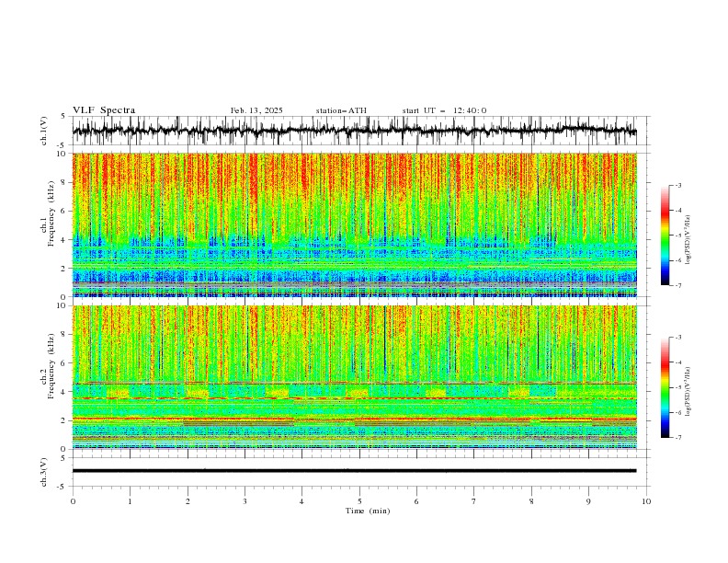Click the "-7" label on ch.2 color bar
Image resolution: width=728 pixels, height=563 pixels.
pos(678,438)
